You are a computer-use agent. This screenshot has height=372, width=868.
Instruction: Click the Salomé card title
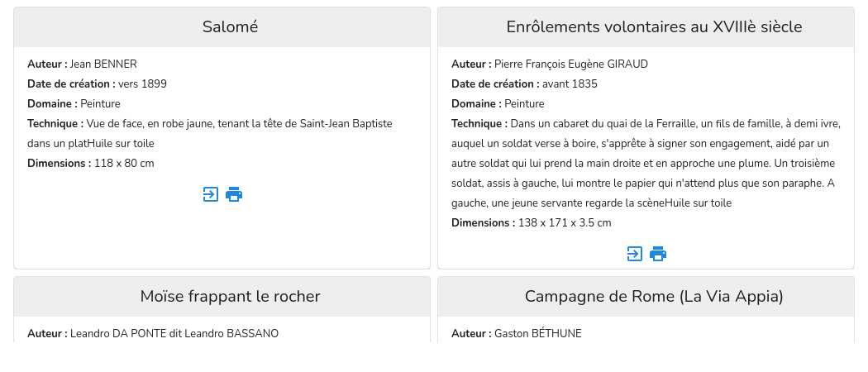[230, 27]
